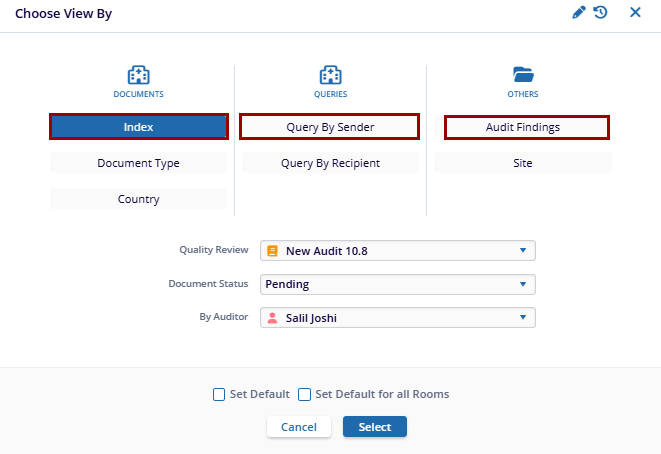Open the history clock icon
This screenshot has width=661, height=454.
point(600,13)
